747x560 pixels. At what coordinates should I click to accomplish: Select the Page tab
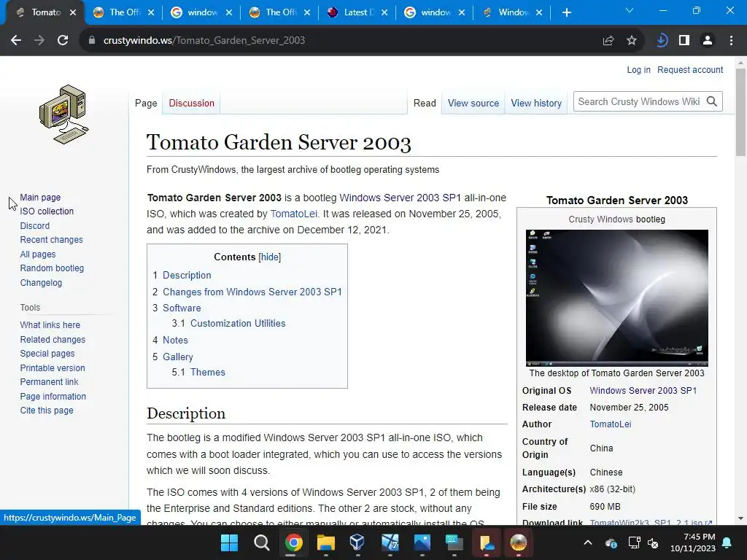click(146, 104)
